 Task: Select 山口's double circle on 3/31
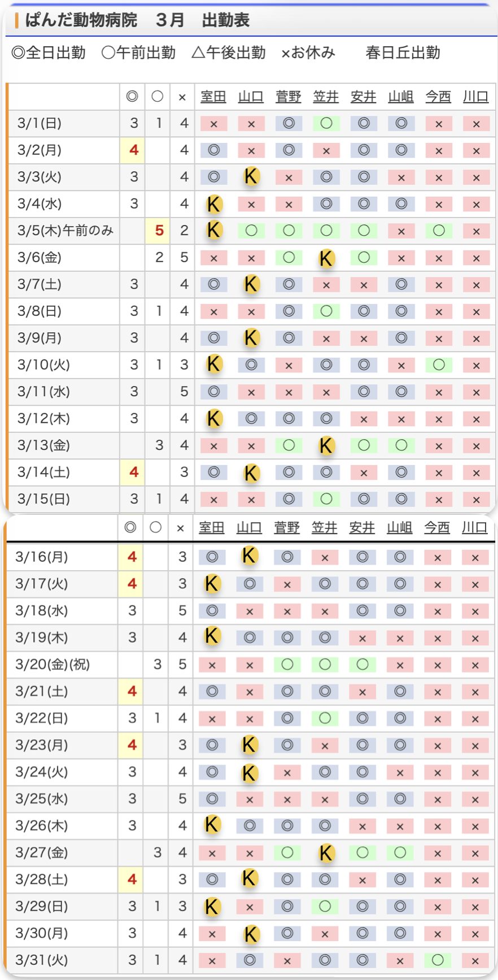pyautogui.click(x=250, y=960)
